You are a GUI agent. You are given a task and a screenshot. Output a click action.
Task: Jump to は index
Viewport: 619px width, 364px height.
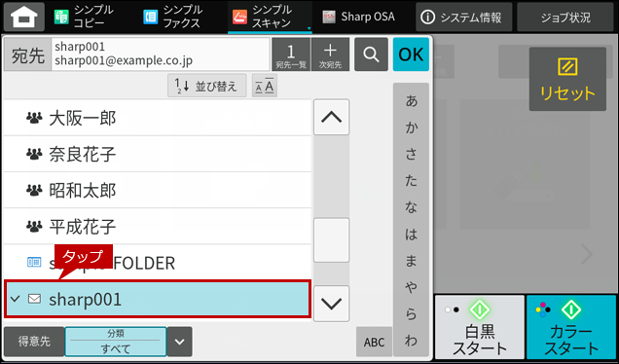point(411,234)
